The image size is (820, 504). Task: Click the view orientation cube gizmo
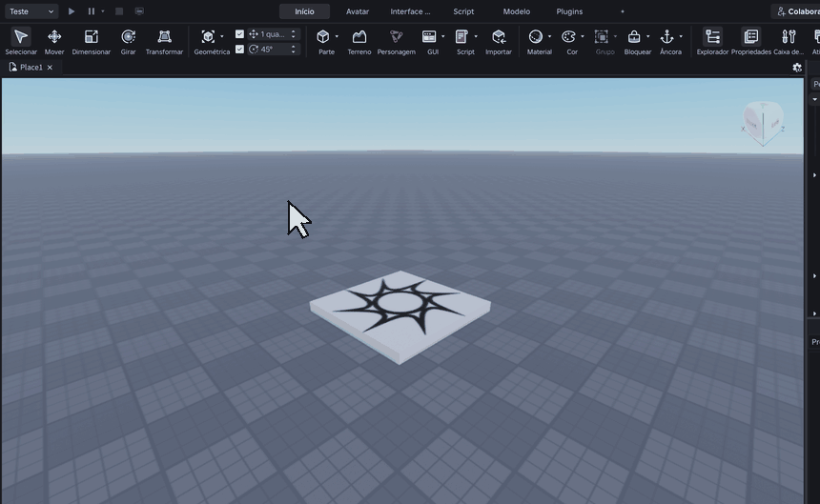point(763,123)
